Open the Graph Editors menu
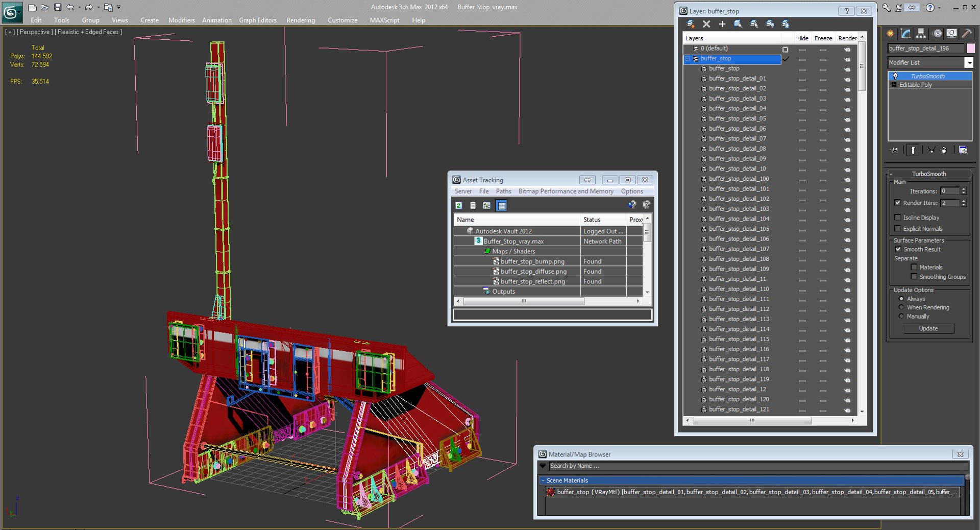Screen dimensions: 980x530 tap(258, 20)
